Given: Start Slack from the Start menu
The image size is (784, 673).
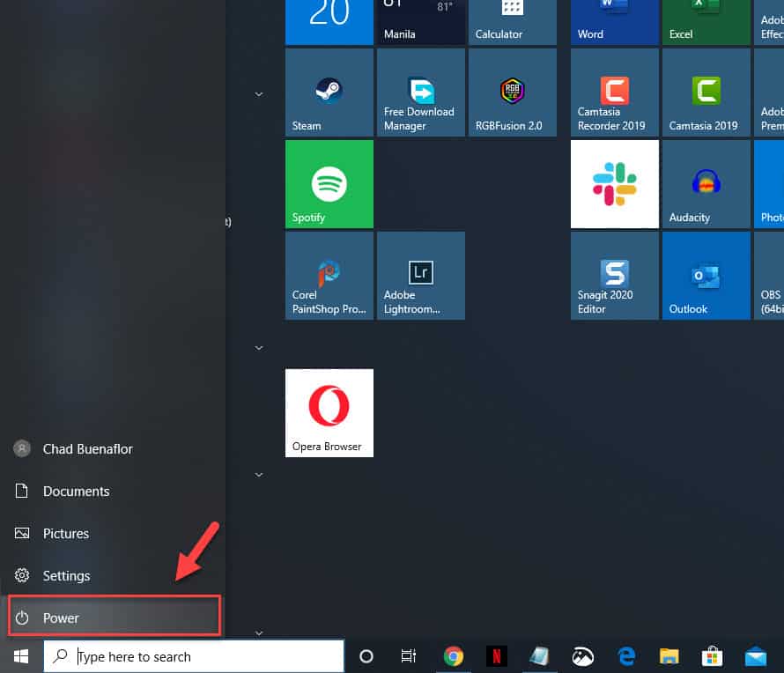Looking at the screenshot, I should [614, 183].
